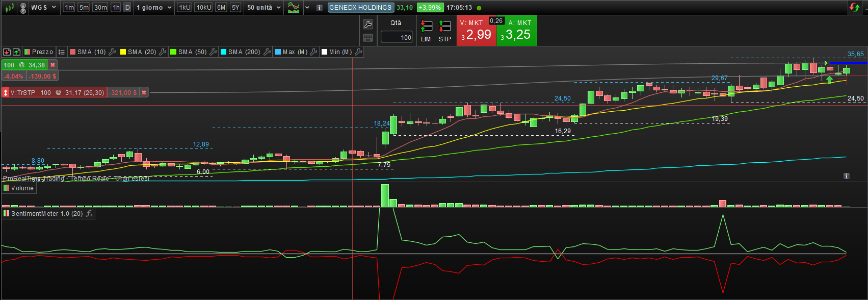868x300 pixels.
Task: Select the SMA (10) indicator label
Action: click(91, 52)
